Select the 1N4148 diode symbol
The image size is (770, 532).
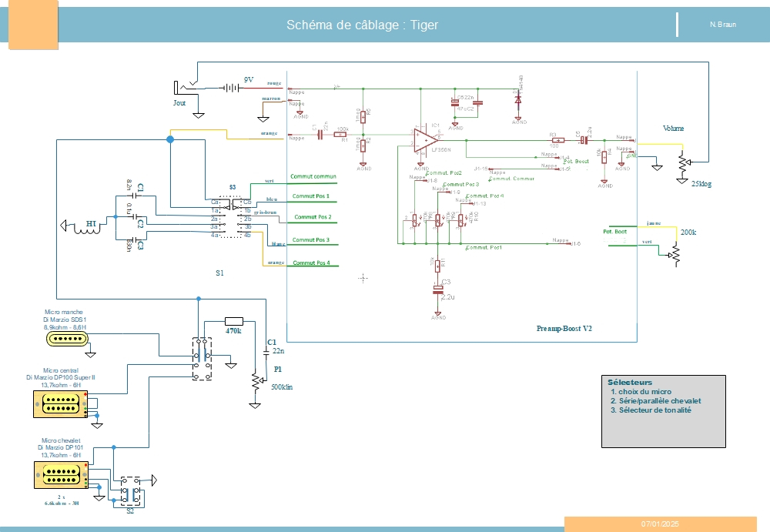tap(518, 99)
